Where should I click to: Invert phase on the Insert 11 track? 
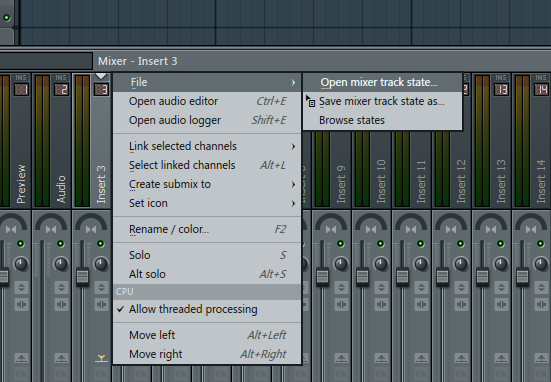421,288
